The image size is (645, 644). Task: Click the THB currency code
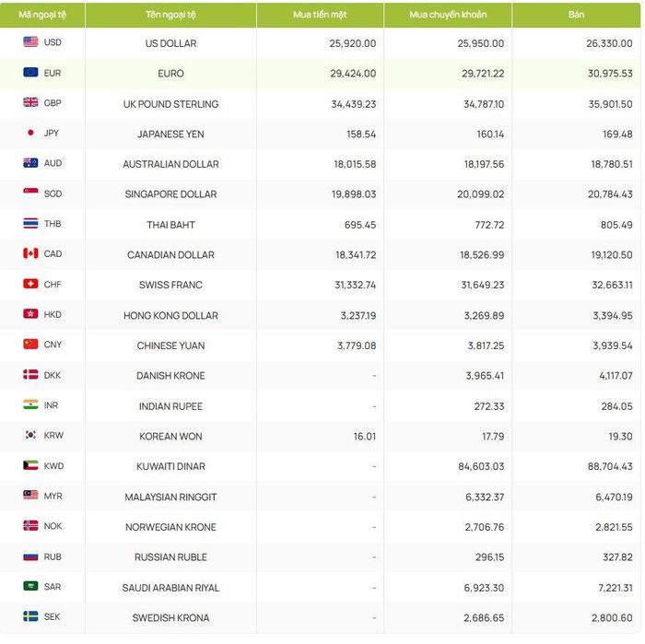53,224
